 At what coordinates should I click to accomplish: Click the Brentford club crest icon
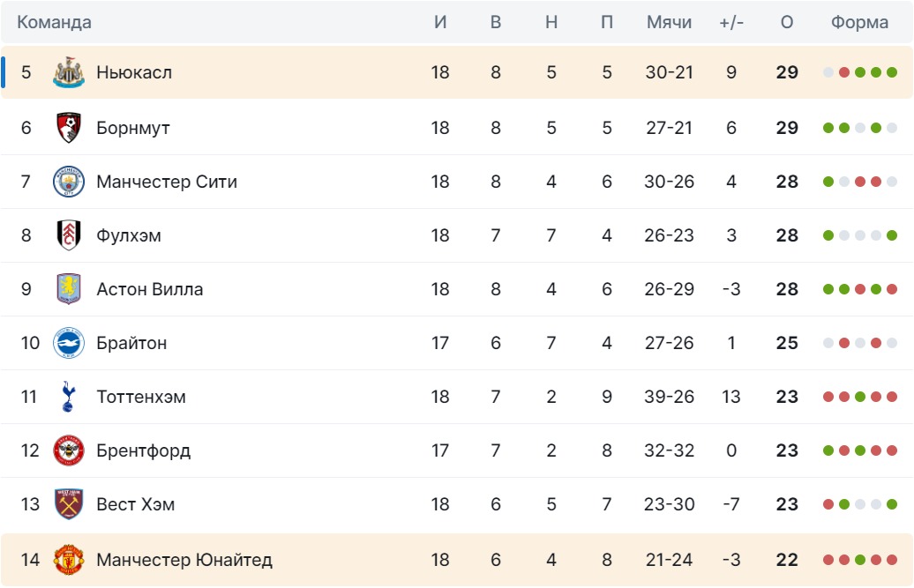(69, 450)
